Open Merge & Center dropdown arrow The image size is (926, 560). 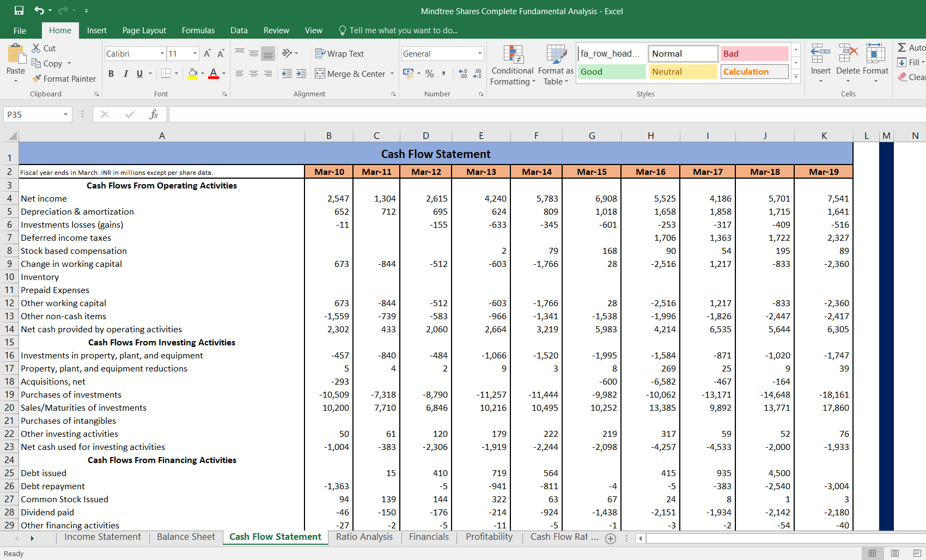pyautogui.click(x=392, y=74)
